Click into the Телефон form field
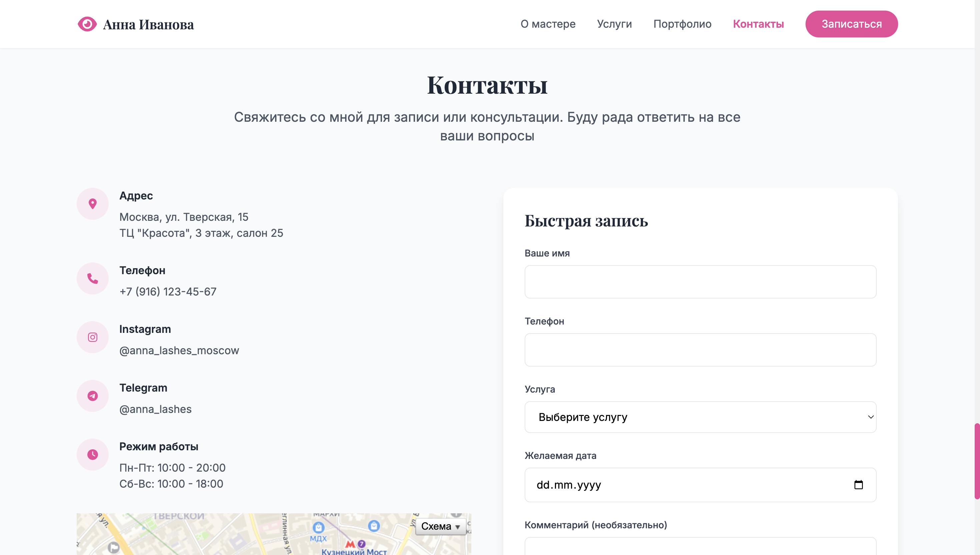This screenshot has width=980, height=555. tap(700, 350)
